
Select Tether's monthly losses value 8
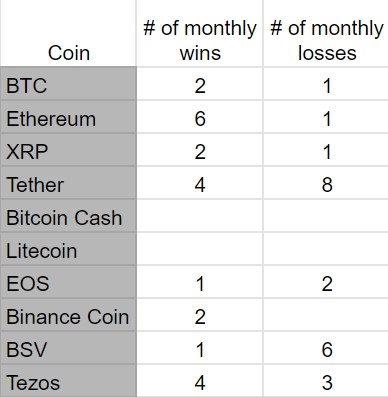click(x=326, y=183)
